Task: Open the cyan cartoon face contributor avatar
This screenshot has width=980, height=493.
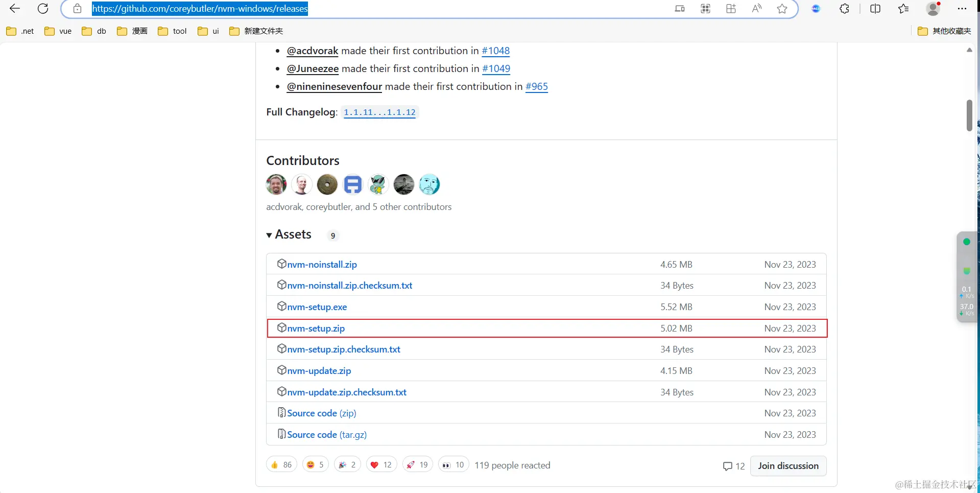Action: tap(429, 184)
